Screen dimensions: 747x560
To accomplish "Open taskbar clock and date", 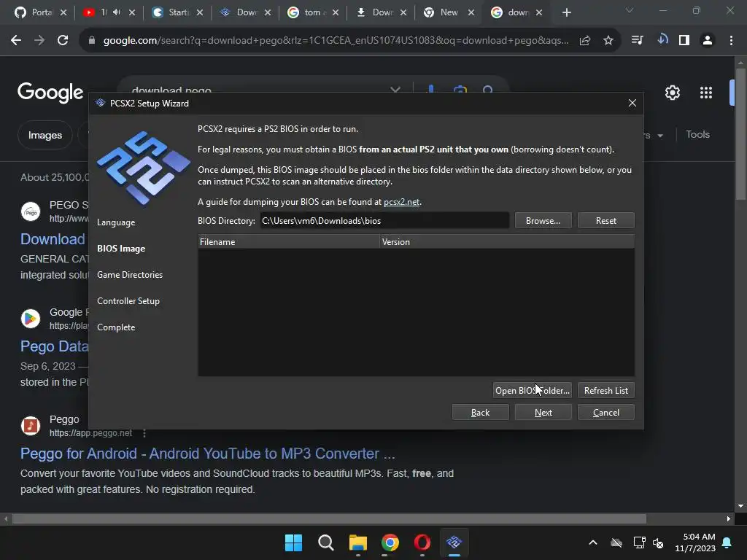I will coord(694,542).
